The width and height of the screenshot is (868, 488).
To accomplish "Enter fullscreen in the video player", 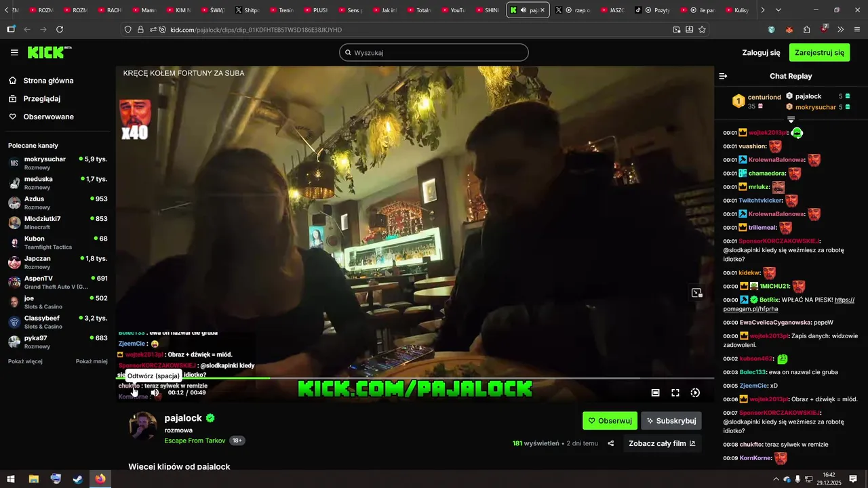I will click(675, 392).
